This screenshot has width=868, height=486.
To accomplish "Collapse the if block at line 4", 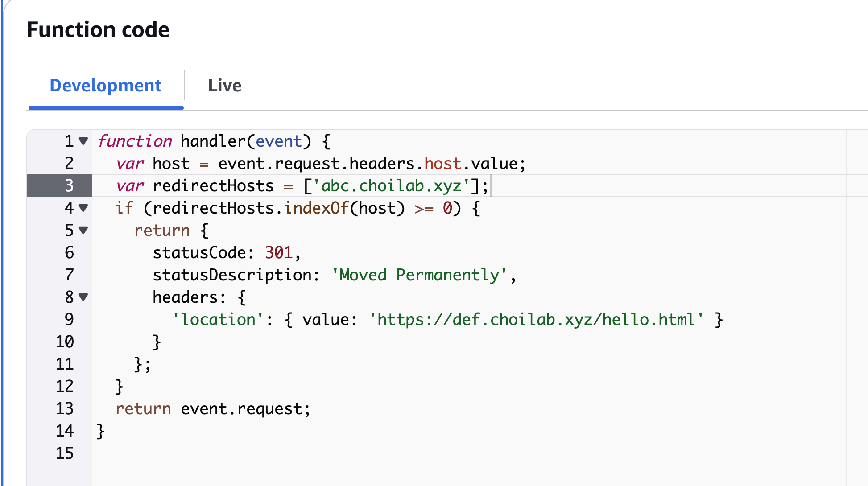I will tap(83, 208).
